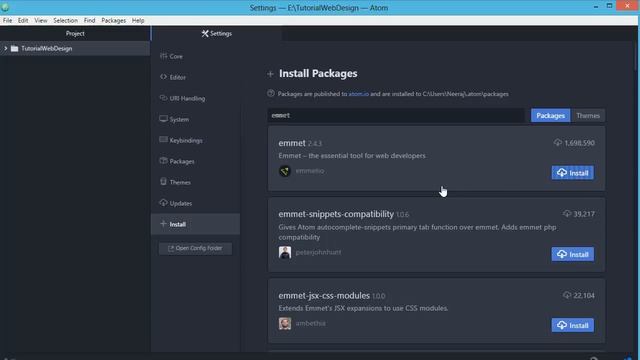Expand the TutorialWebDesign project folder
The image size is (640, 360).
pos(6,49)
